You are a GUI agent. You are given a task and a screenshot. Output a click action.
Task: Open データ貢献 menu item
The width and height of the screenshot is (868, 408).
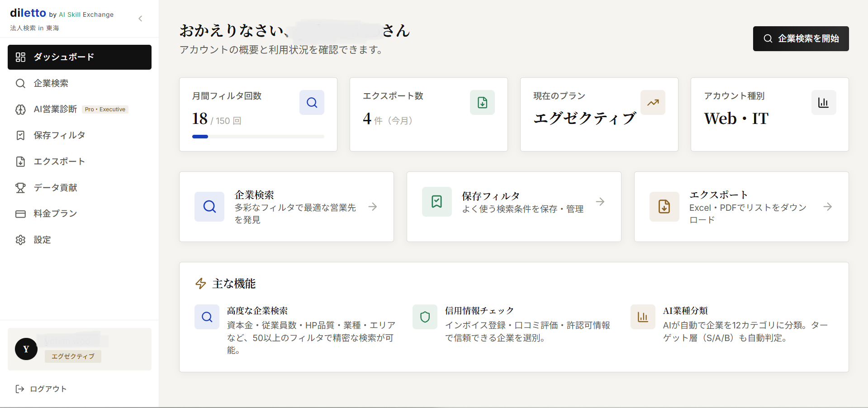point(80,188)
